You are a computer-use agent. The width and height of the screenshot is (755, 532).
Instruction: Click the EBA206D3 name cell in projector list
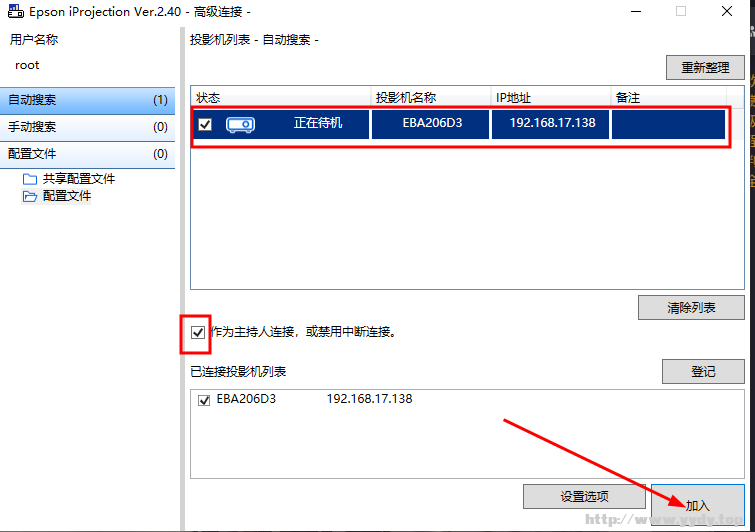pyautogui.click(x=431, y=124)
